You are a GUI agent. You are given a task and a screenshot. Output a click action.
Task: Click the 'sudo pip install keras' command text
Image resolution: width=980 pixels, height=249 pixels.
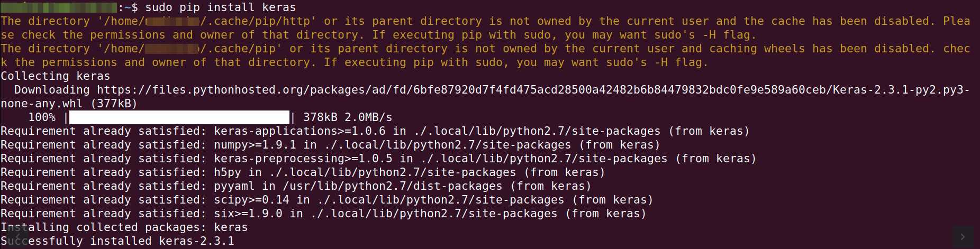pyautogui.click(x=221, y=7)
